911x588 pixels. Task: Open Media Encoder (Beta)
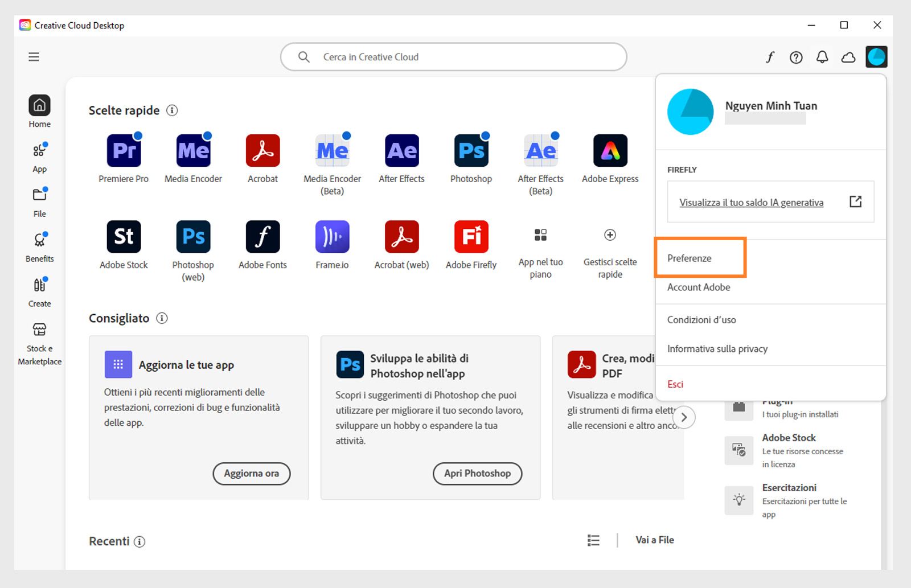point(332,150)
